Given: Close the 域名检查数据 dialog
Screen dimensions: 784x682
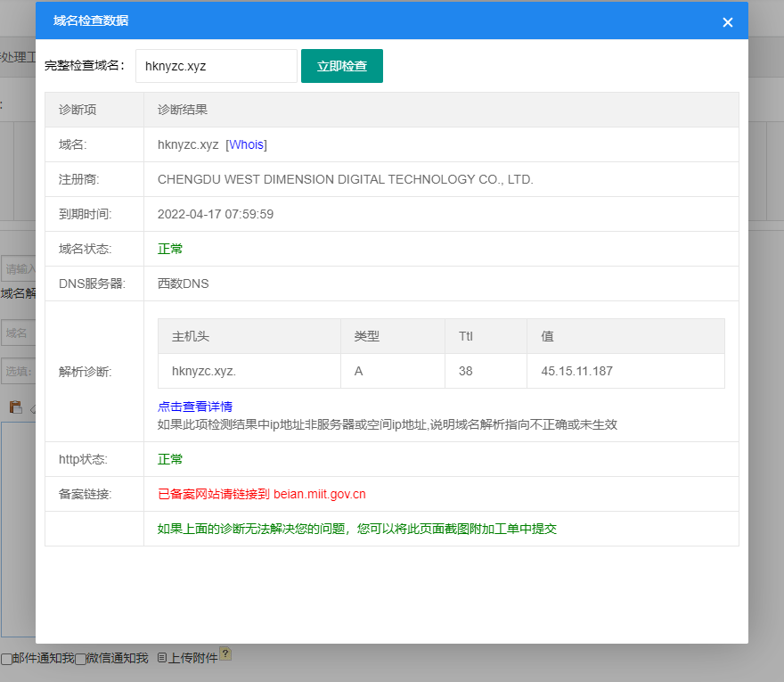Looking at the screenshot, I should coord(727,22).
